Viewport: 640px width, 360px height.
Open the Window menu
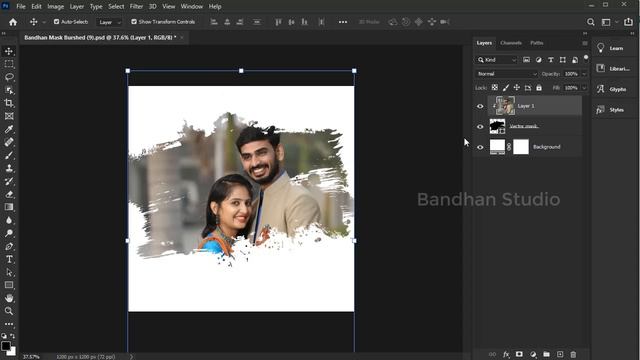click(x=191, y=7)
